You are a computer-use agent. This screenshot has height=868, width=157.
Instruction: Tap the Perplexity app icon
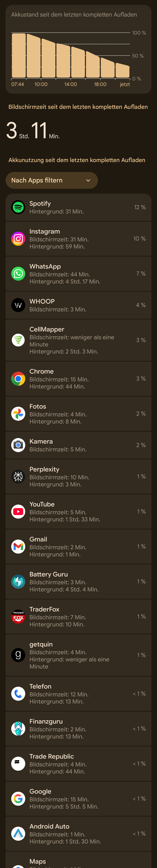pyautogui.click(x=18, y=476)
